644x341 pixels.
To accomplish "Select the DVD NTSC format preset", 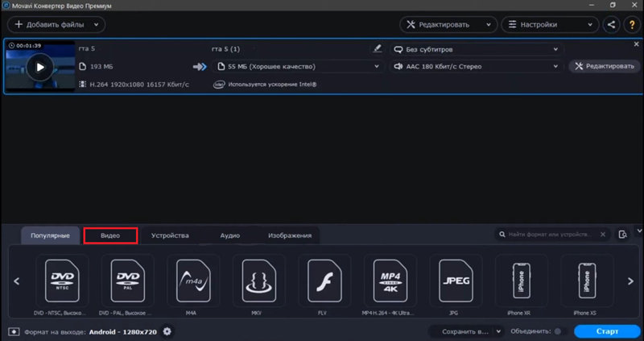I will tap(62, 281).
